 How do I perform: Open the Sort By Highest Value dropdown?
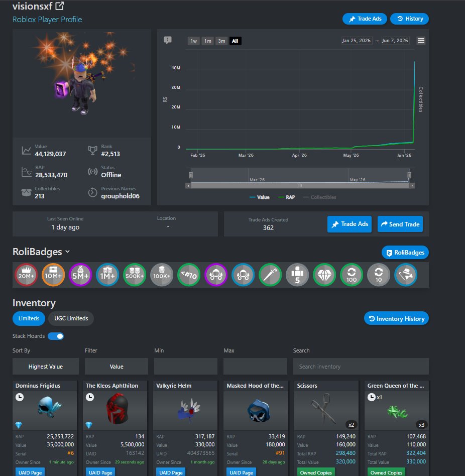pos(46,367)
